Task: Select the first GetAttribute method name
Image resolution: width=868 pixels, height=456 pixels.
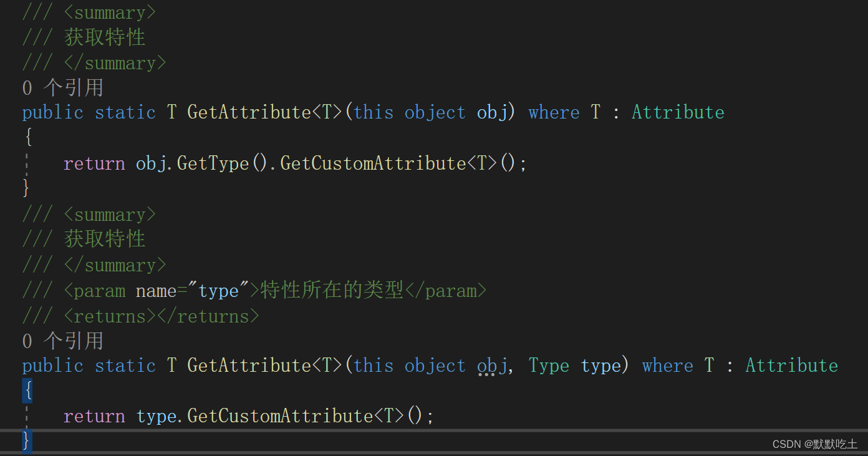Action: pyautogui.click(x=249, y=112)
